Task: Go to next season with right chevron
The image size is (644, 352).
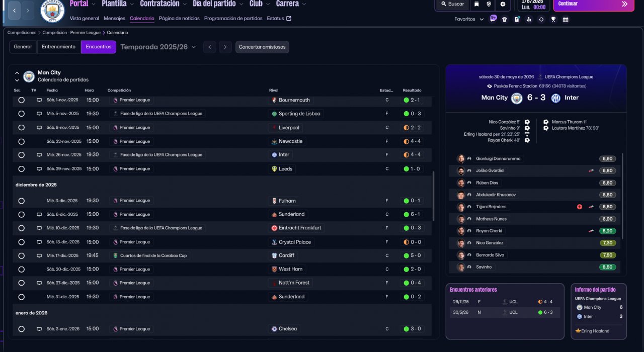Action: [x=225, y=47]
